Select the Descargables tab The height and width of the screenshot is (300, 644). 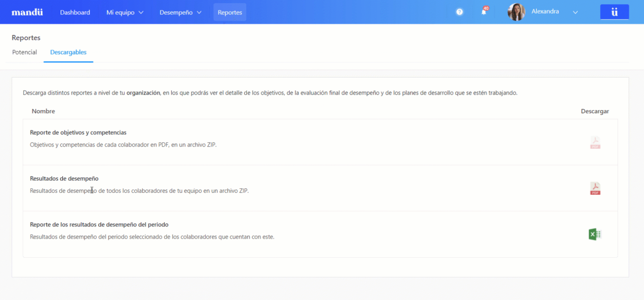click(68, 52)
